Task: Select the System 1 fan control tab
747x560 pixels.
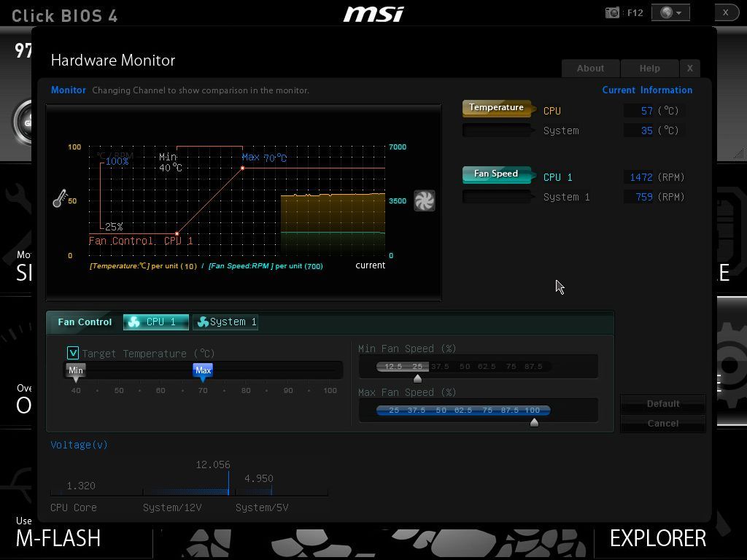Action: pos(225,322)
